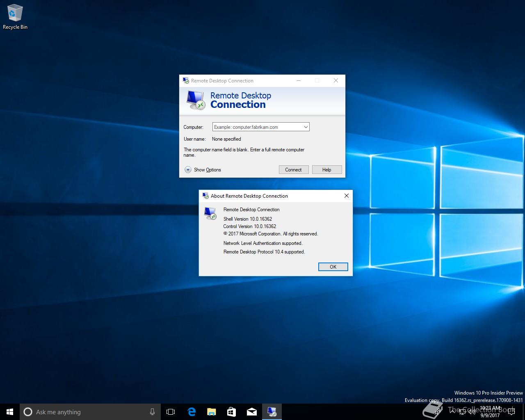Click the taskbar clock showing 10:23 AM

tap(490, 412)
